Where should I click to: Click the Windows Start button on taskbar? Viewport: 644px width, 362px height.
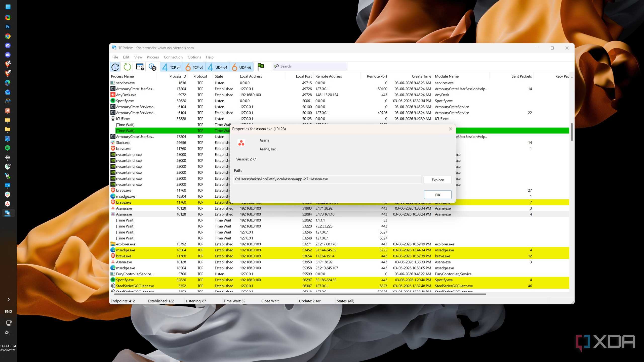point(8,7)
